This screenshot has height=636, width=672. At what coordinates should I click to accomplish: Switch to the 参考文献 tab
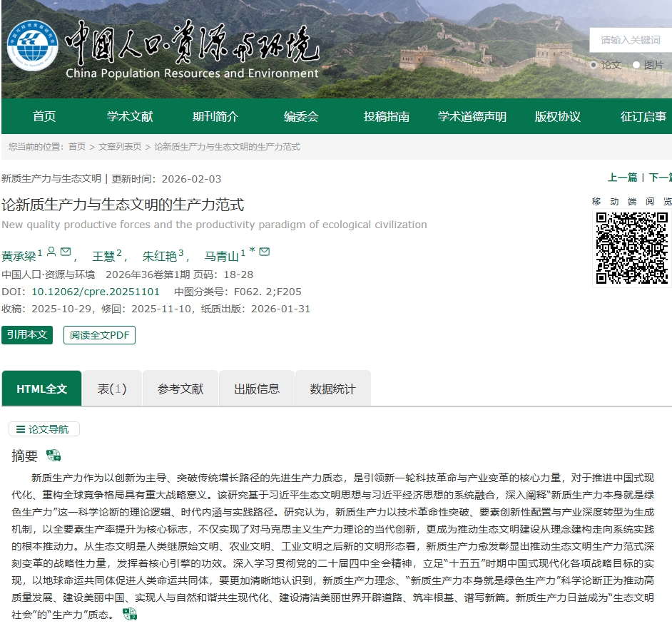[x=180, y=389]
